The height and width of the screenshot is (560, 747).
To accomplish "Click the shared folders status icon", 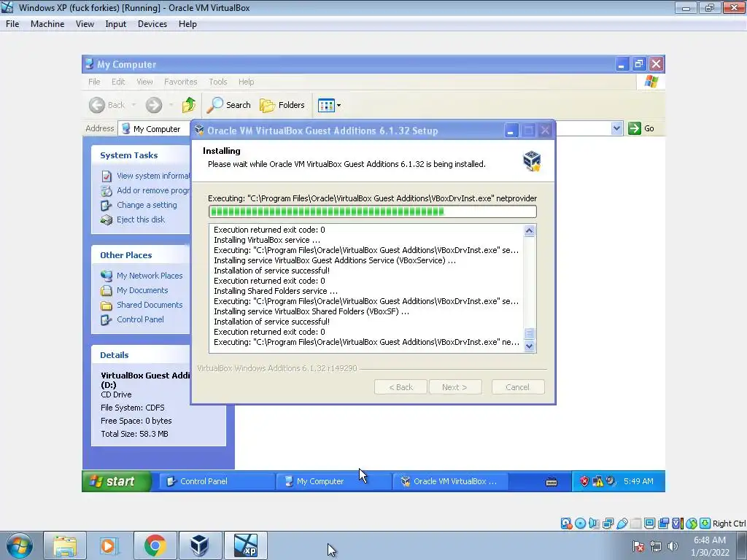I will coord(635,524).
